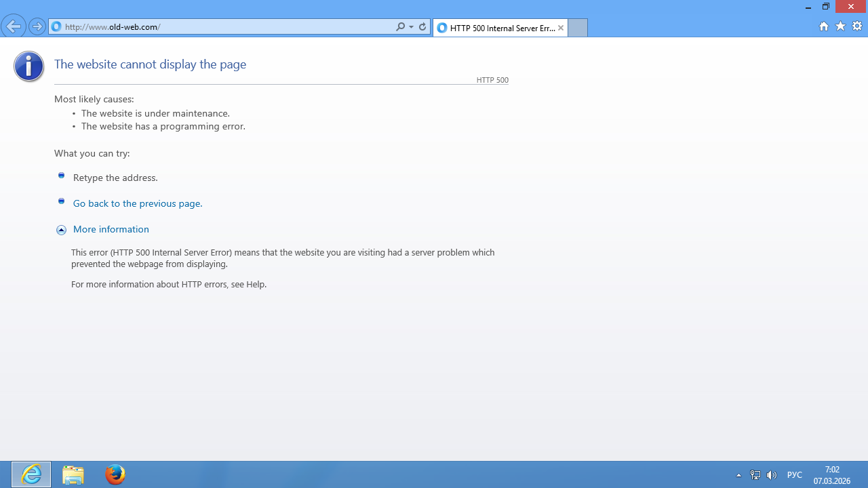The image size is (868, 488).
Task: Switch the РУС input language indicator
Action: 795,475
